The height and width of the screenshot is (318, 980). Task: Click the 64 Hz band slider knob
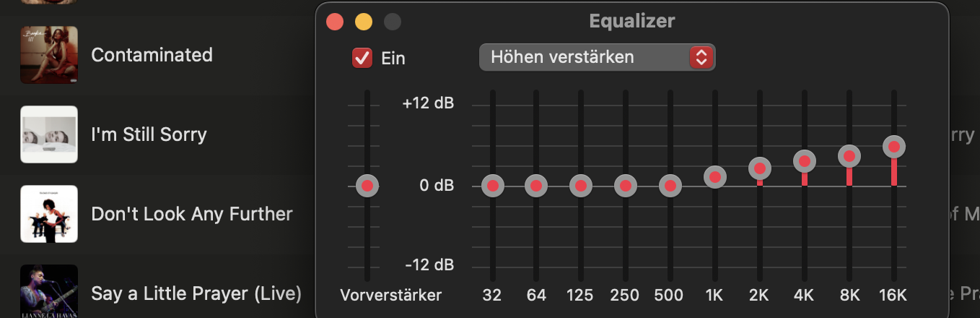click(535, 186)
